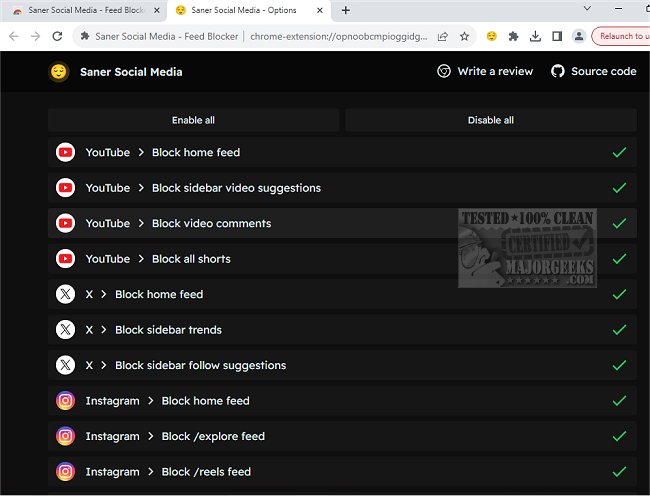Go back to the previous page

click(x=14, y=36)
